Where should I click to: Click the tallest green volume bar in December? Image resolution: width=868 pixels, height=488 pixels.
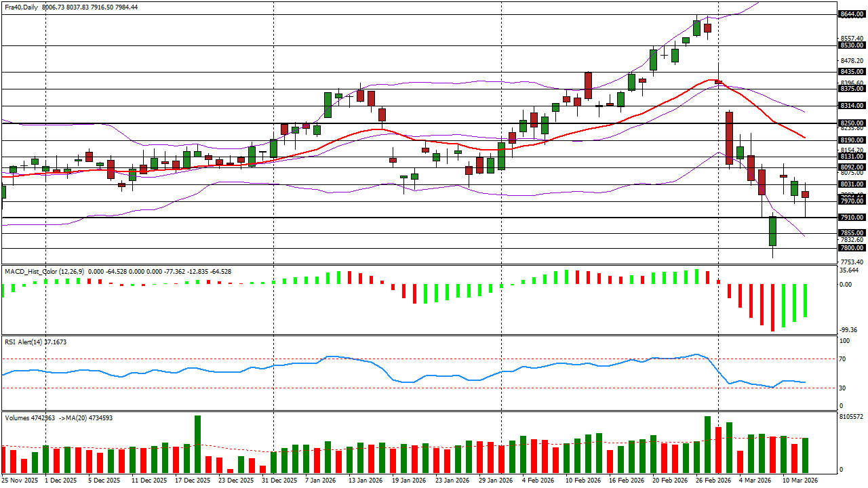point(198,444)
